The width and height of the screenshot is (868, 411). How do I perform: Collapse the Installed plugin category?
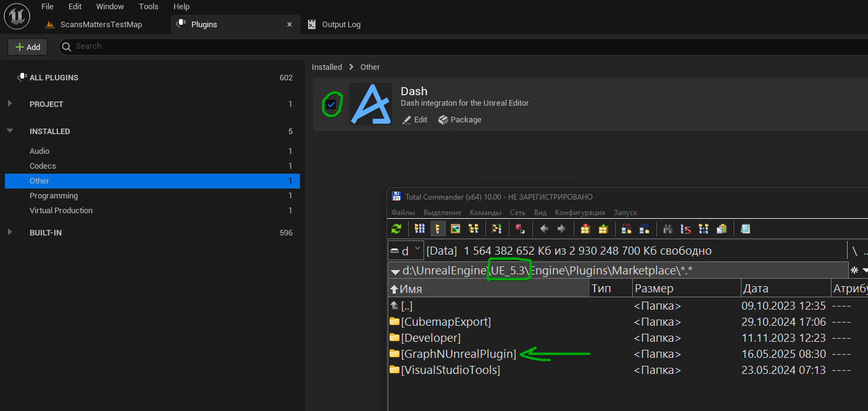pos(10,131)
